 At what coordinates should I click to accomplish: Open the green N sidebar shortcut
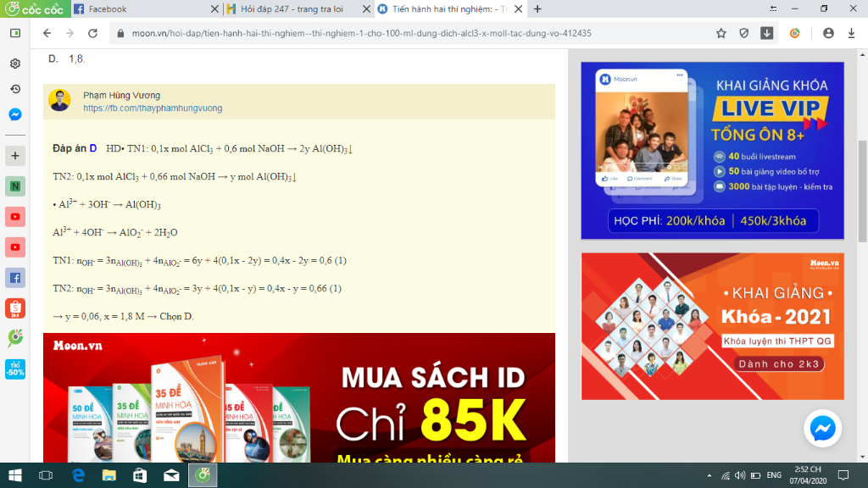coord(15,186)
